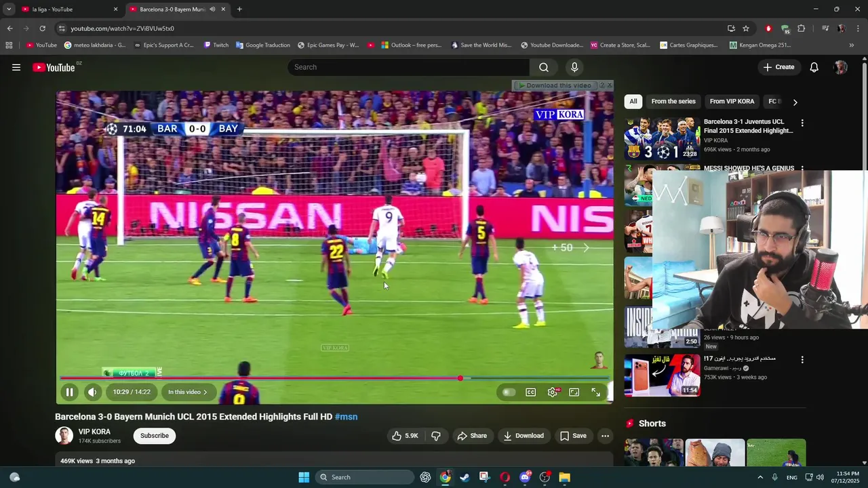Dislike the video with thumbs down
The image size is (868, 488).
pyautogui.click(x=436, y=436)
